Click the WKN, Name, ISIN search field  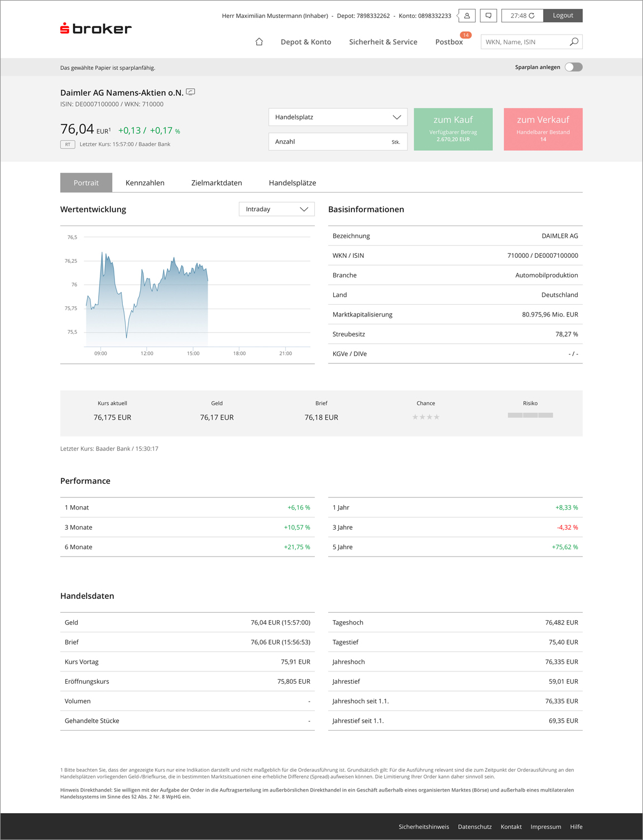pos(524,42)
